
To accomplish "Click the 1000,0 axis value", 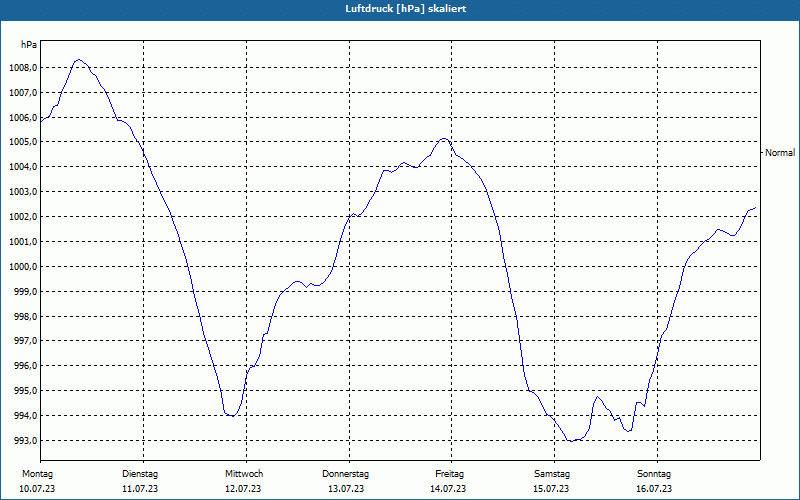I will click(x=23, y=267).
